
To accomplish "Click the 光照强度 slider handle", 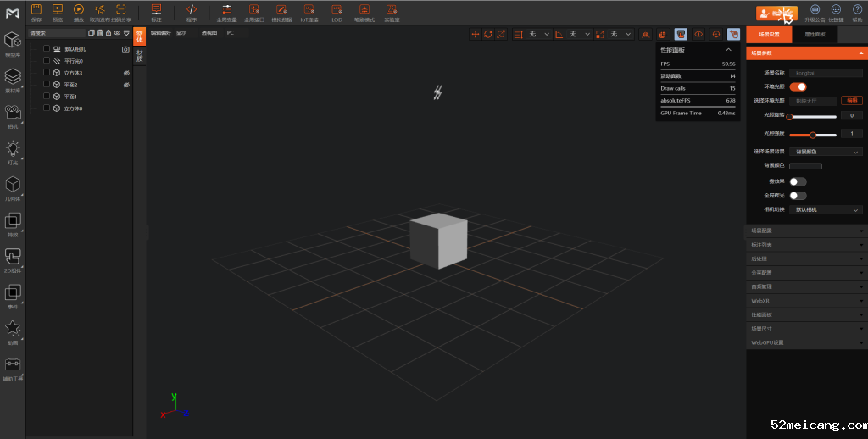I will pos(813,134).
